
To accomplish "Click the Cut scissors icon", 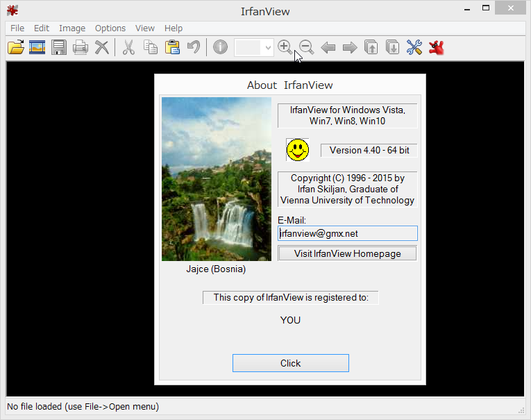I will [x=128, y=47].
